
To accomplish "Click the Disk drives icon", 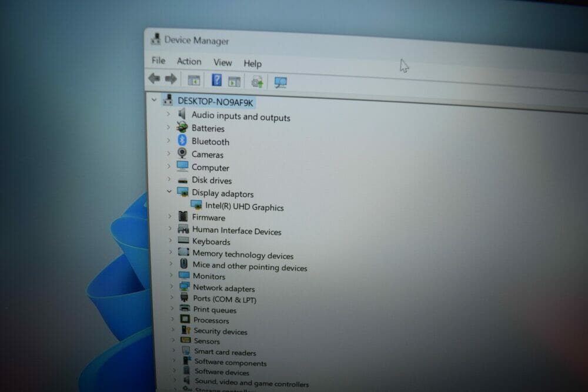I will coord(183,180).
